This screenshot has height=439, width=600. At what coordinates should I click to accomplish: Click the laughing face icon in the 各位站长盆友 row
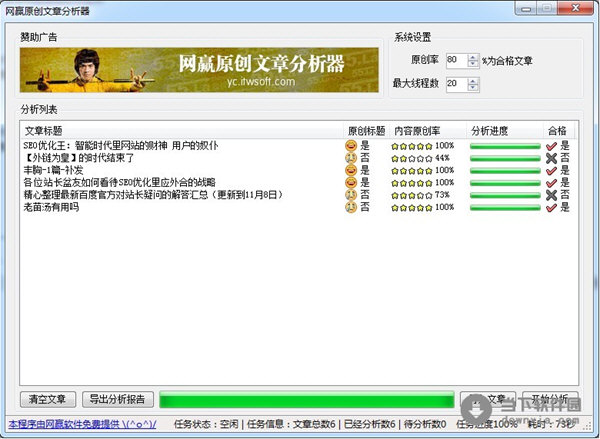point(351,183)
